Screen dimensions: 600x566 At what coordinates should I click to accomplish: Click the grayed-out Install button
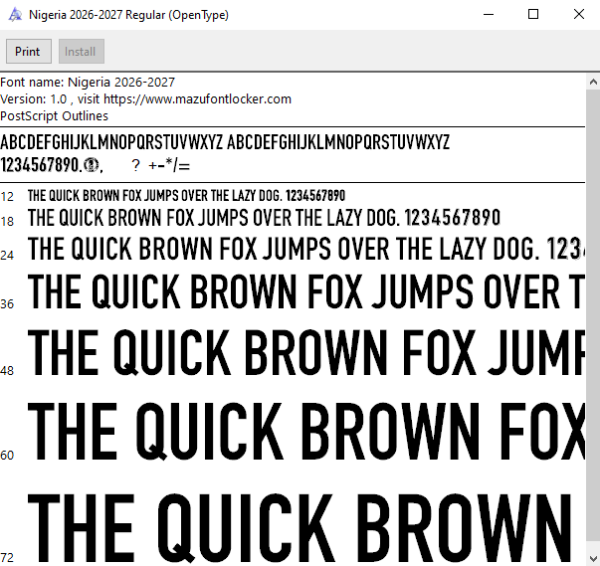81,51
